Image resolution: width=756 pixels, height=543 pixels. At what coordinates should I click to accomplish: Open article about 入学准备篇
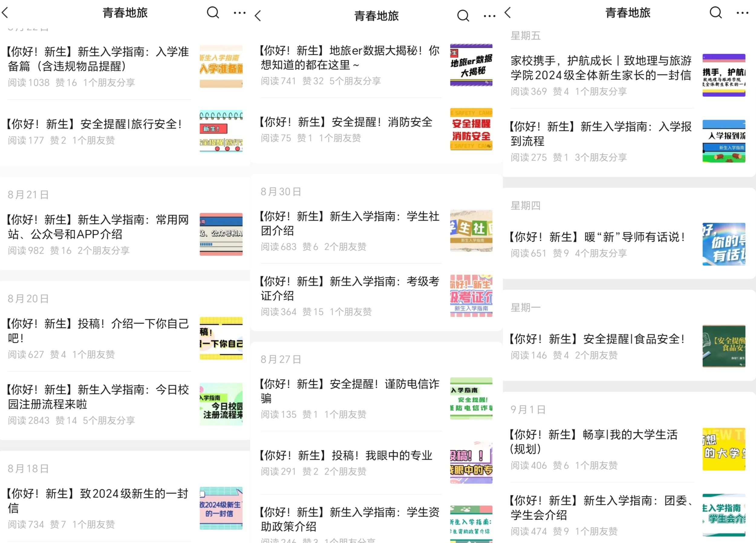(98, 59)
